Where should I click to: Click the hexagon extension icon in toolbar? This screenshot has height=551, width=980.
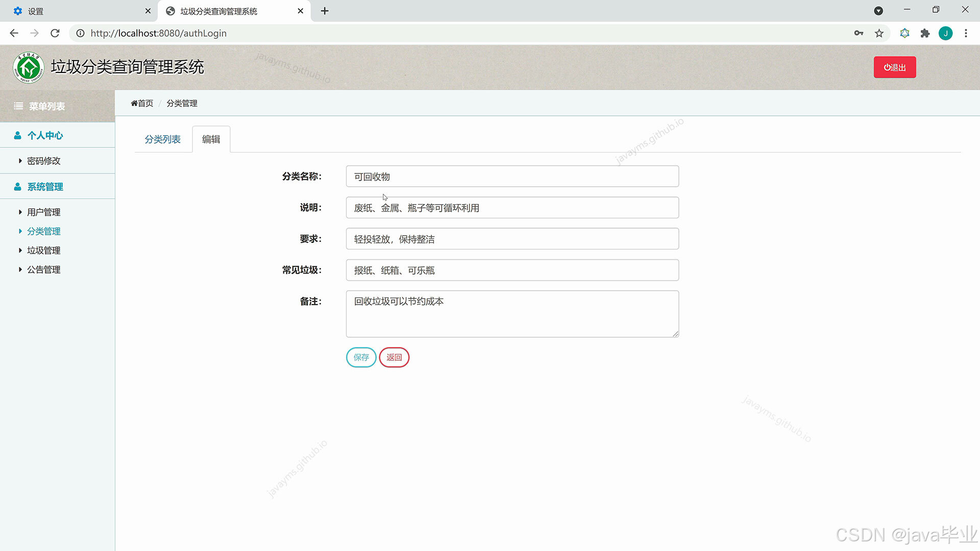pyautogui.click(x=904, y=33)
